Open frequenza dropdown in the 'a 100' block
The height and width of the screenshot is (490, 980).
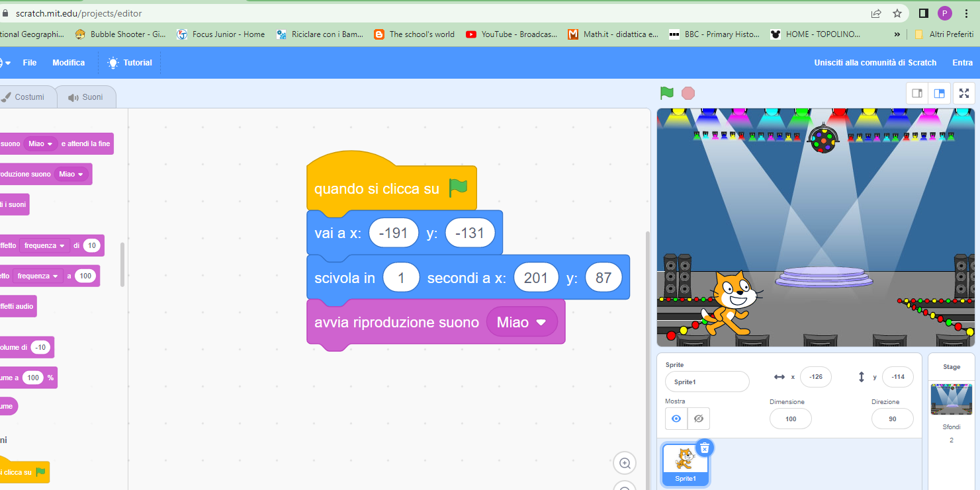[x=38, y=276]
